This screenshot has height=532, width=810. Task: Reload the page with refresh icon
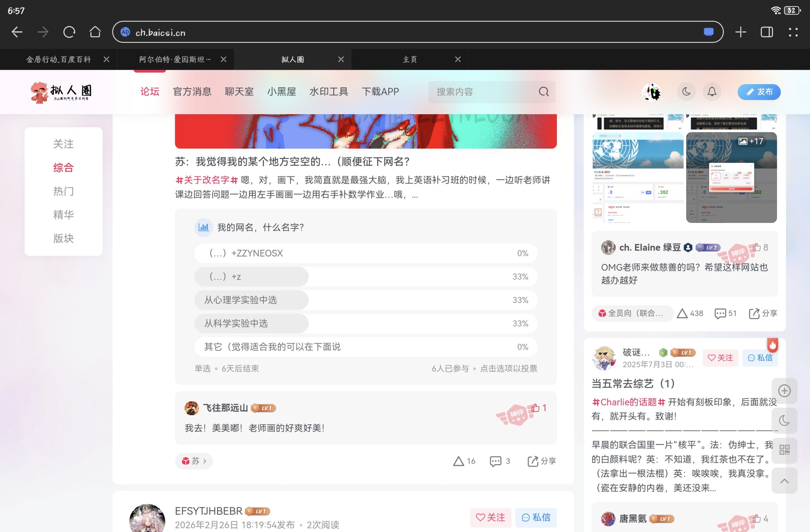point(69,32)
